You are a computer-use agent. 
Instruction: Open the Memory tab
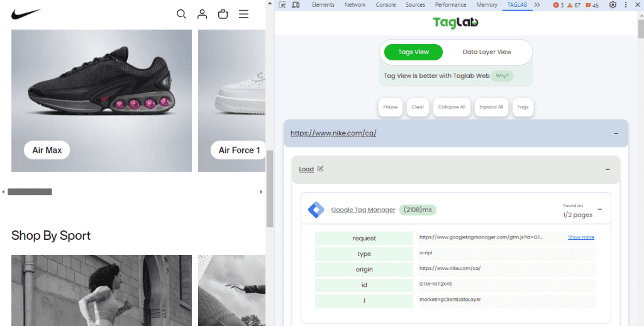click(487, 5)
